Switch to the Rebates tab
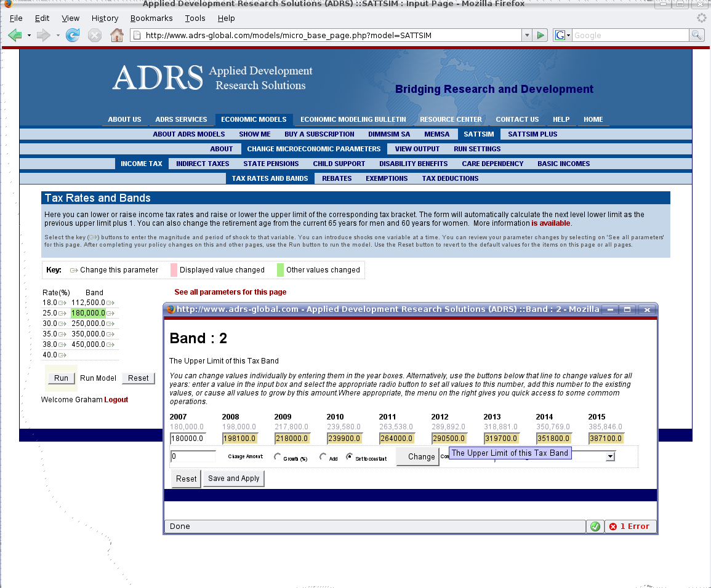 coord(337,178)
